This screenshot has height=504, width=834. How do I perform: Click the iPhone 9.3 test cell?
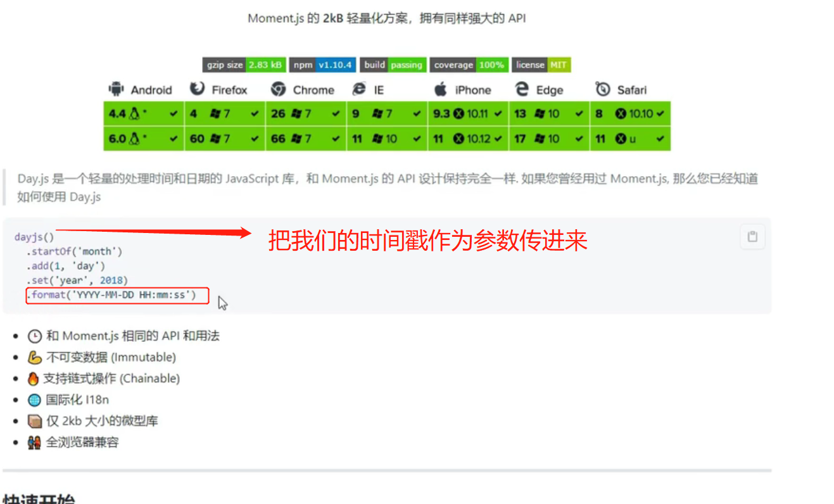tap(468, 114)
